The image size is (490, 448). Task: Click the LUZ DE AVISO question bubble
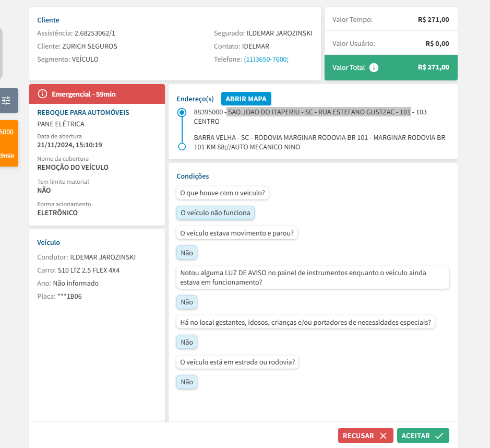313,277
